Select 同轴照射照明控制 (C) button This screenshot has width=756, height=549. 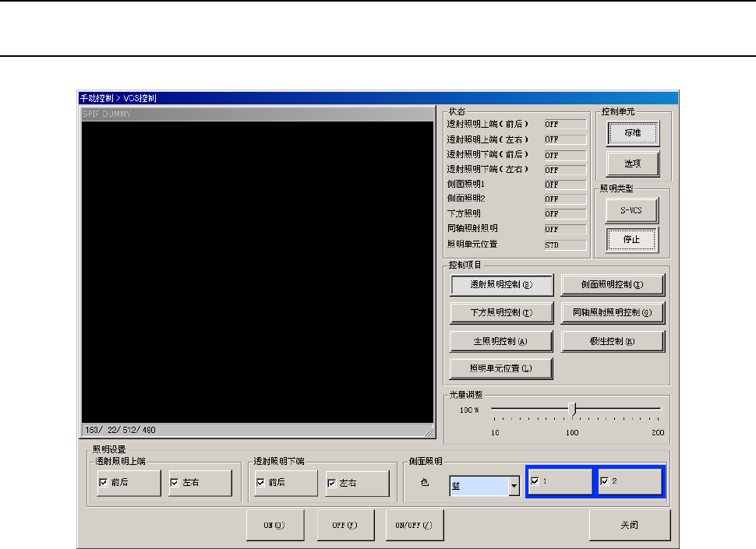(x=613, y=313)
